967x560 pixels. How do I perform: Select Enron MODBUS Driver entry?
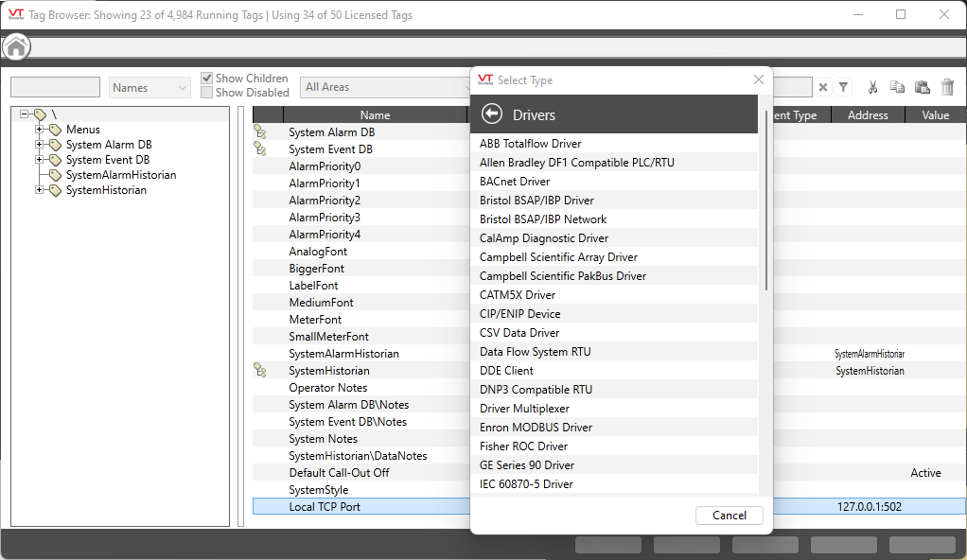pos(536,428)
